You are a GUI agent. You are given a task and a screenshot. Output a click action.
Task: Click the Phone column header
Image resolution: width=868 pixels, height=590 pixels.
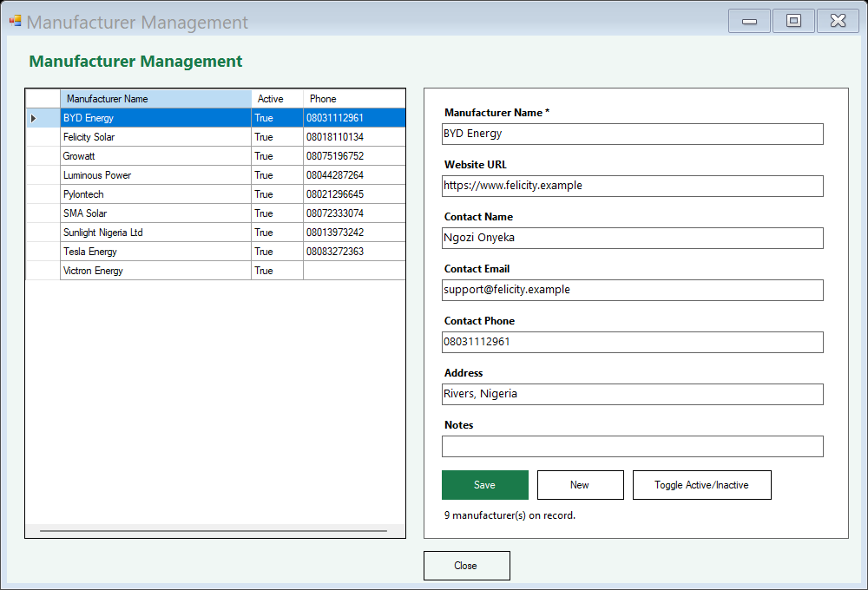(354, 99)
